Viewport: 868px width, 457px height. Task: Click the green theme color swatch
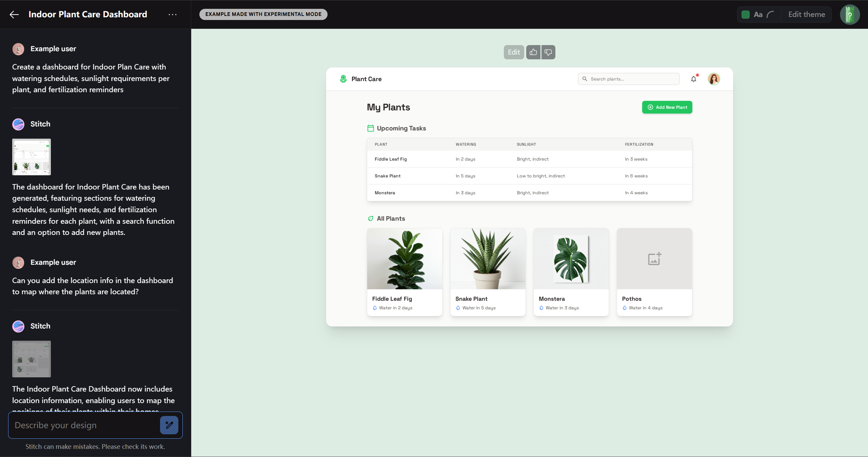tap(745, 15)
